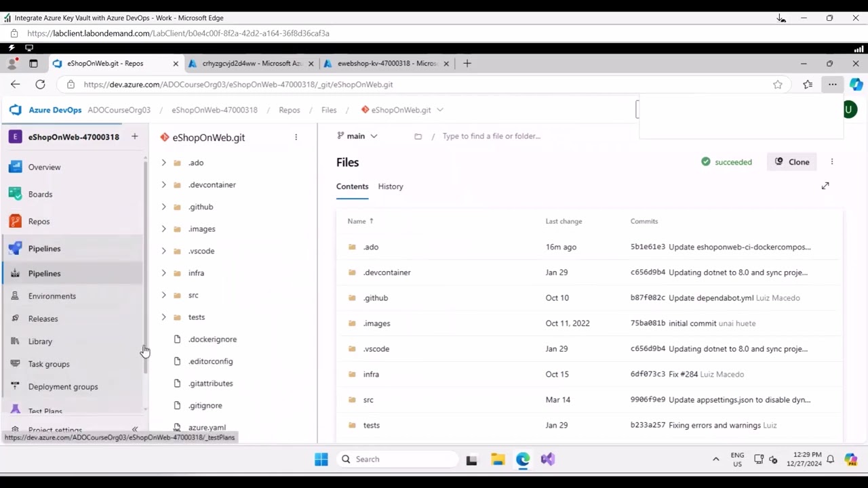Open .editorconfig file in tree
This screenshot has width=868, height=488.
tap(210, 361)
